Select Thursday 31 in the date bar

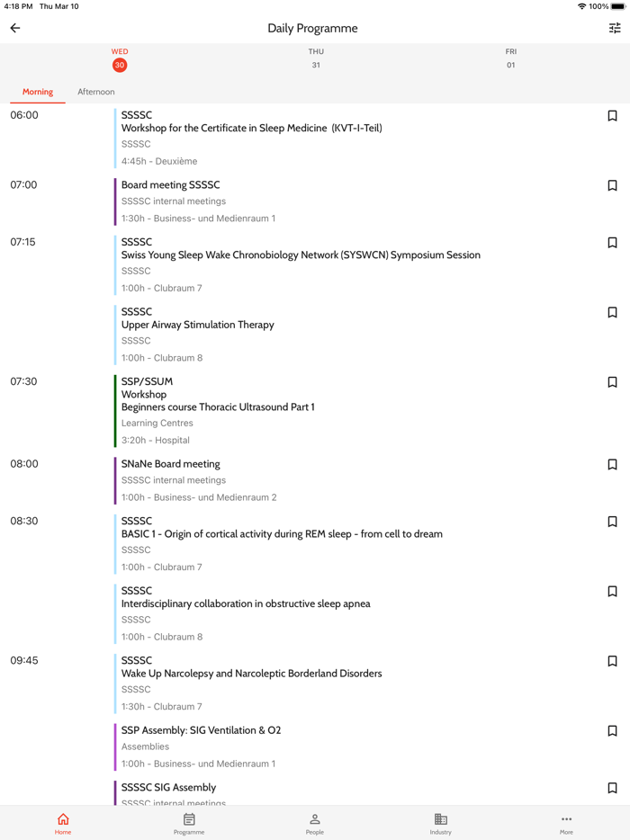coord(316,58)
